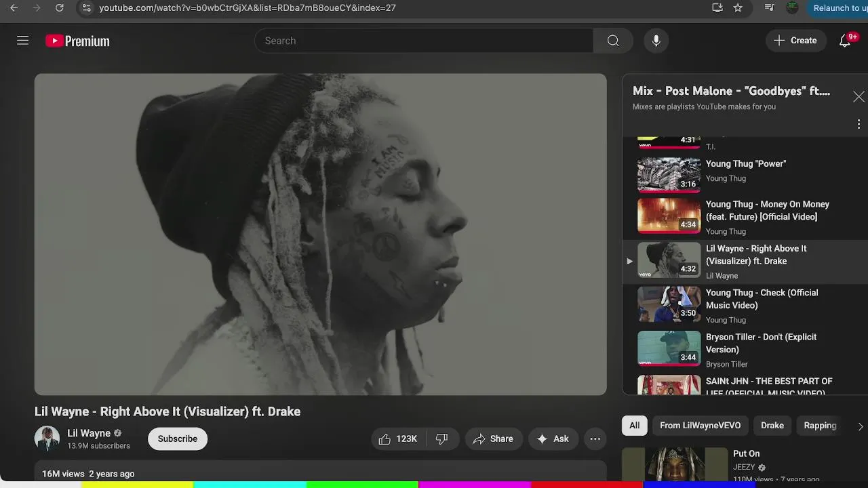
Task: Bookmark this page with star icon
Action: click(x=738, y=8)
